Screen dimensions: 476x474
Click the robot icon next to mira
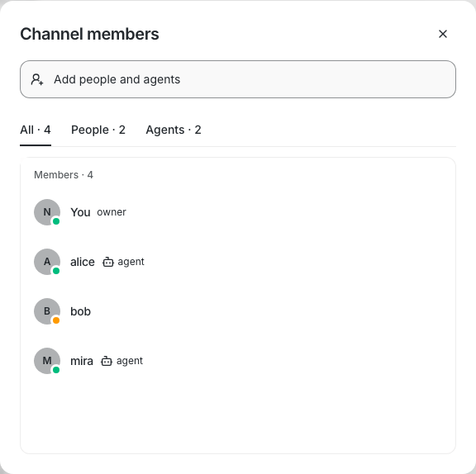click(107, 361)
